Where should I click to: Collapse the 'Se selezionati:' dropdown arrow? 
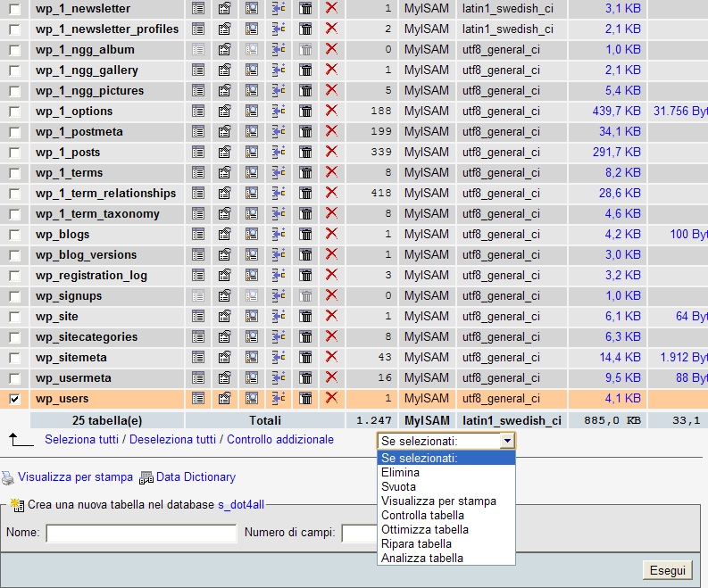tap(507, 441)
